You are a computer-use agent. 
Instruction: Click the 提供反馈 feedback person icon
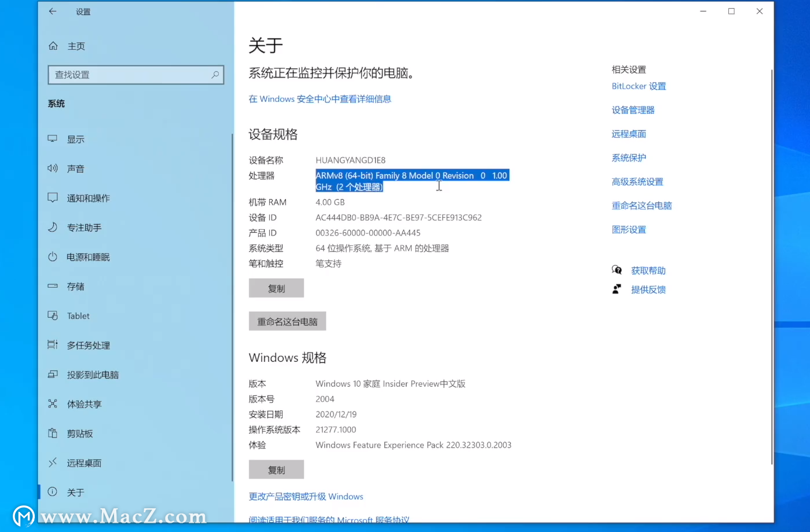pos(617,289)
